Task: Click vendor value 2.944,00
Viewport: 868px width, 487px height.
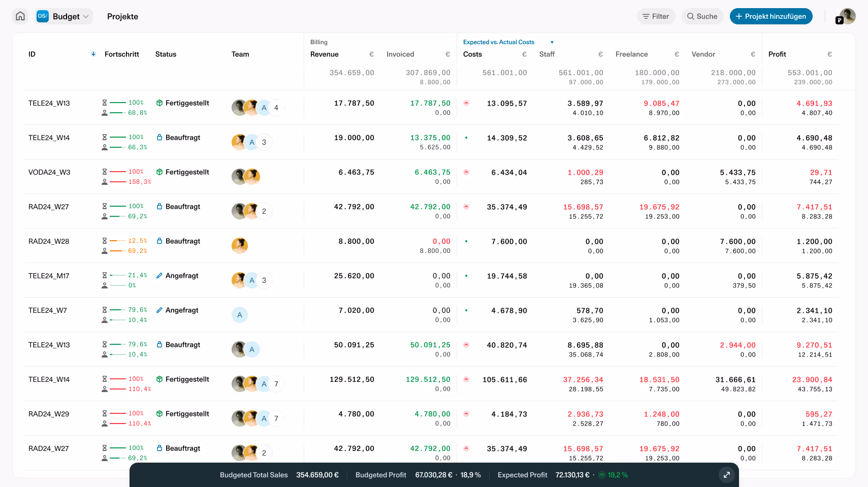Action: (737, 345)
